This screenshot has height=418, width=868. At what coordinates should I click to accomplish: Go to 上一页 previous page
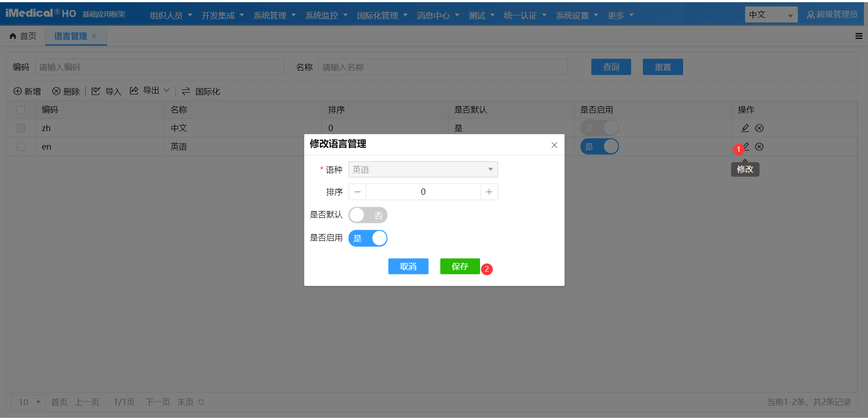point(87,402)
